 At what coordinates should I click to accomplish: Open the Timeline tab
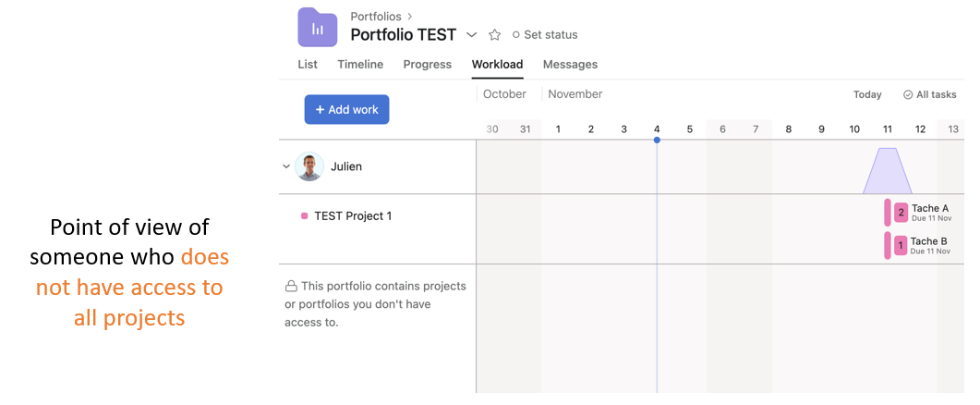click(360, 65)
